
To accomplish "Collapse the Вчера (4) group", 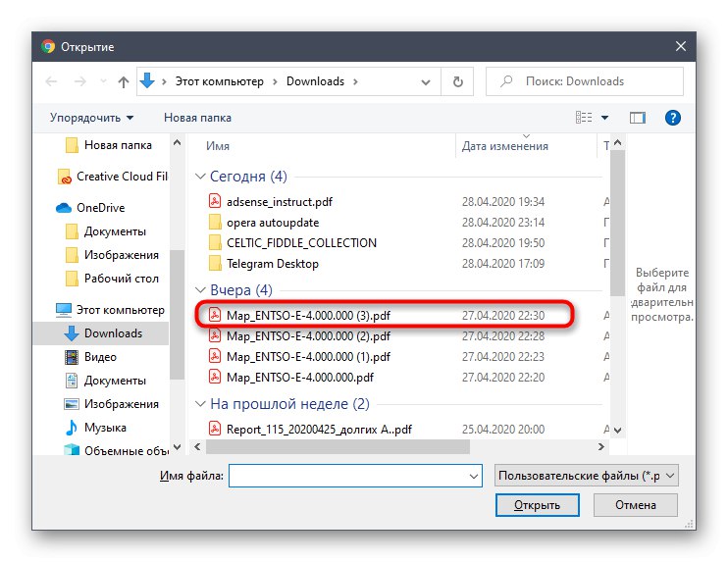I will pyautogui.click(x=200, y=290).
